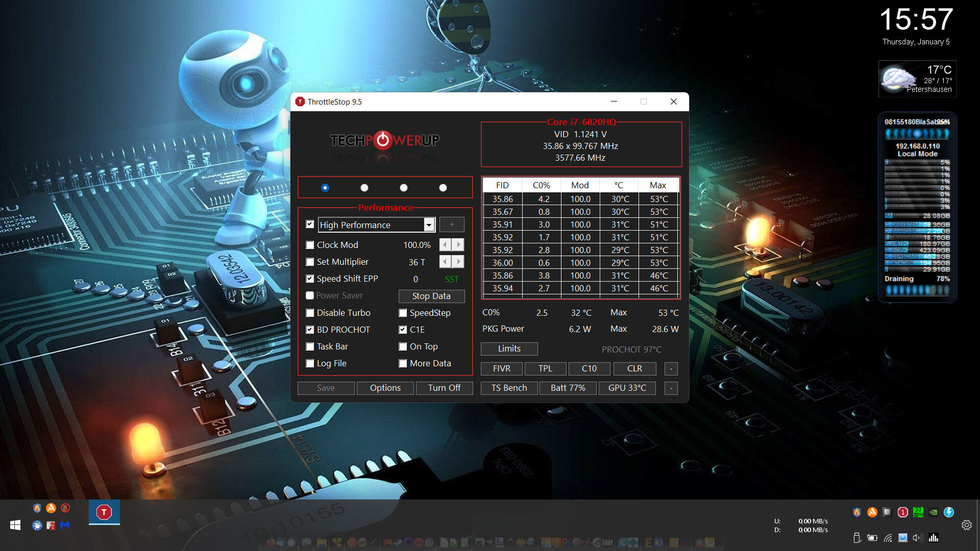The width and height of the screenshot is (980, 551).
Task: Expand the High Performance profile dropdown
Action: point(429,225)
